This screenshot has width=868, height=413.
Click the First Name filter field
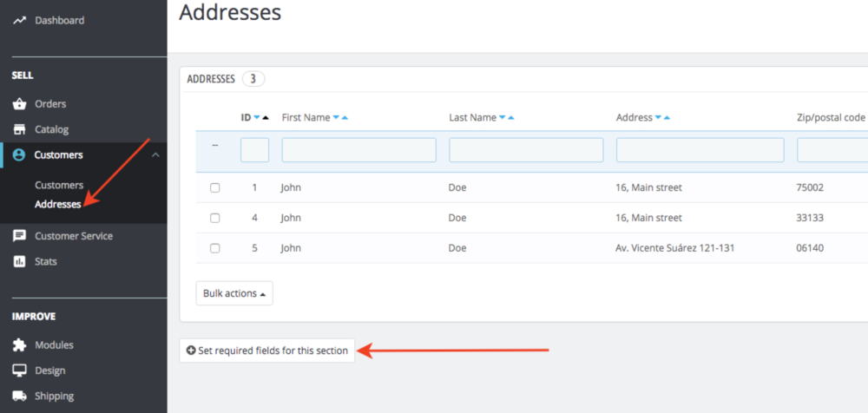[358, 150]
